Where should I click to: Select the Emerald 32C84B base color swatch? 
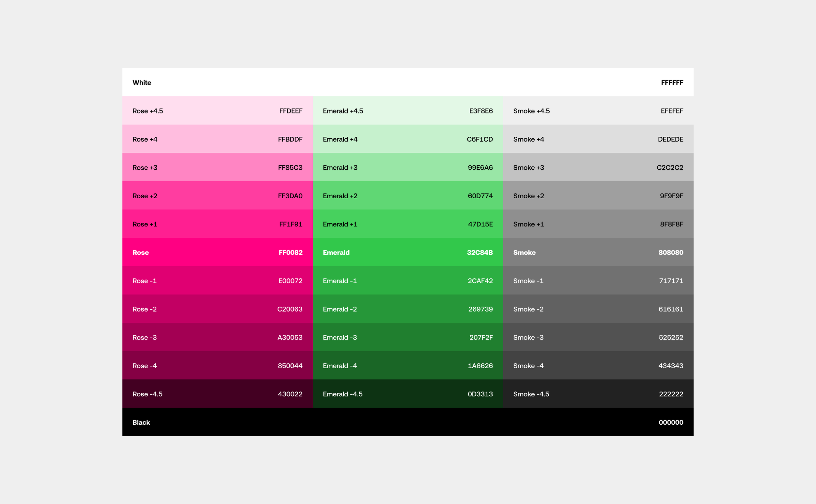click(407, 252)
